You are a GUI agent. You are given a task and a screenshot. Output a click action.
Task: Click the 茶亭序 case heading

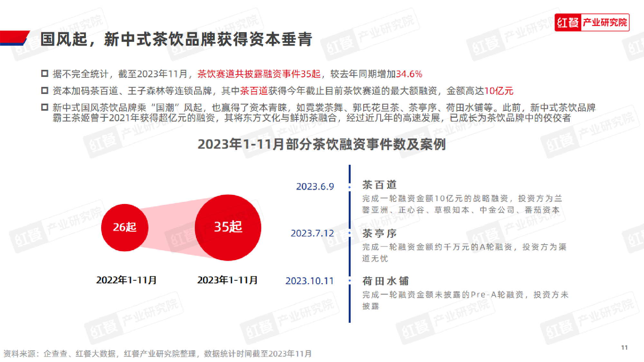click(379, 233)
